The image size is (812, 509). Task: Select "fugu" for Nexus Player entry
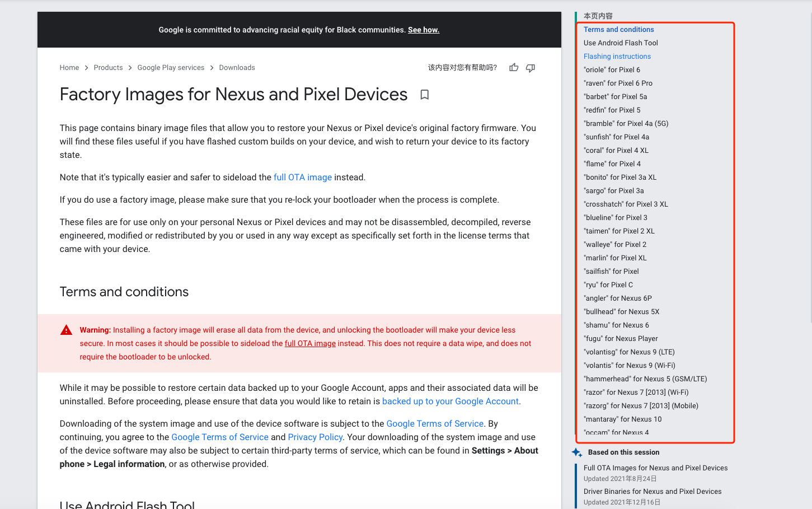pyautogui.click(x=621, y=339)
